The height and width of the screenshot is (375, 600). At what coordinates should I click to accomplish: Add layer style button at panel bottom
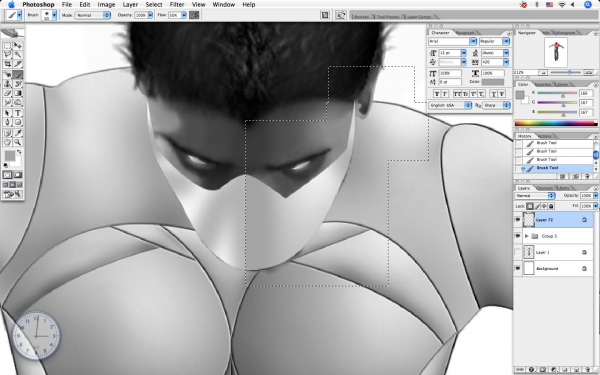pyautogui.click(x=532, y=370)
